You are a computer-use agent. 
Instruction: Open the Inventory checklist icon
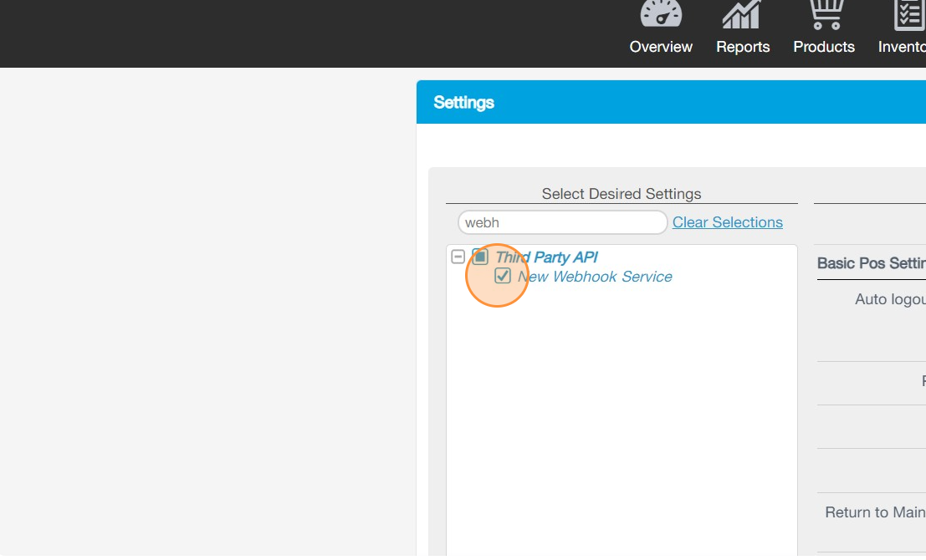[x=909, y=15]
